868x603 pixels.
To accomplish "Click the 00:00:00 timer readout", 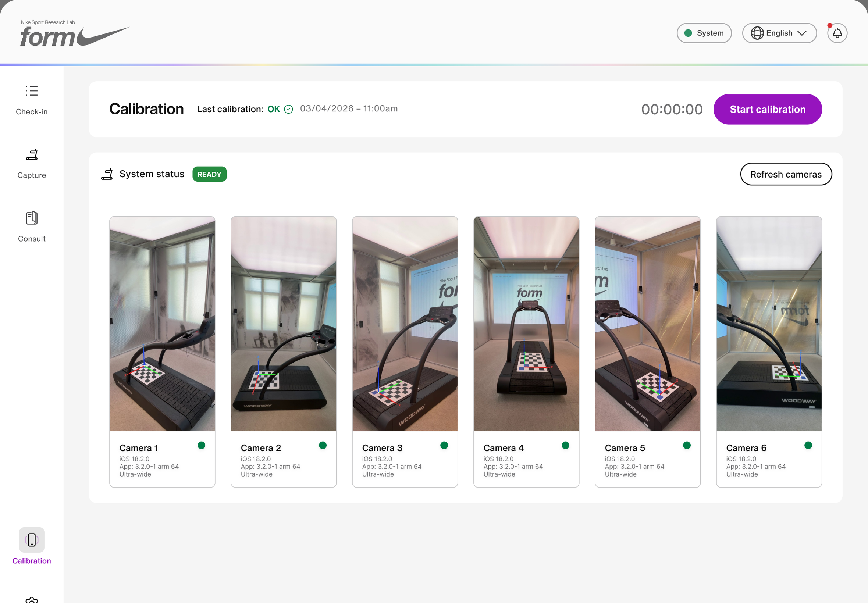I will (672, 109).
